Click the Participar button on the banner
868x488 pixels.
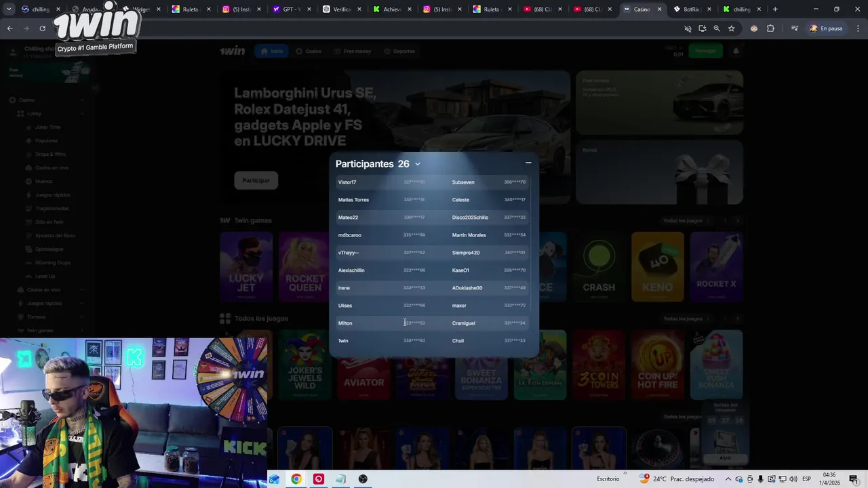256,180
